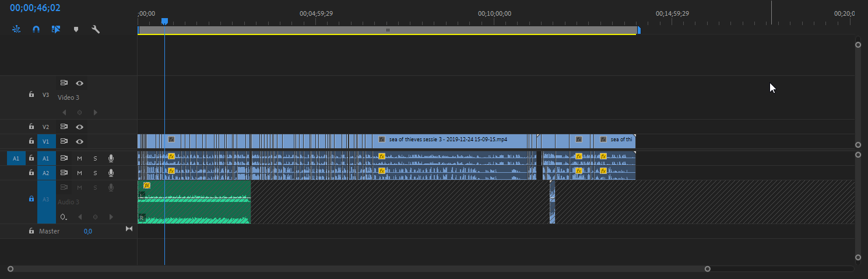Solo audio track A2
Viewport: 868px width, 279px height.
[x=95, y=173]
